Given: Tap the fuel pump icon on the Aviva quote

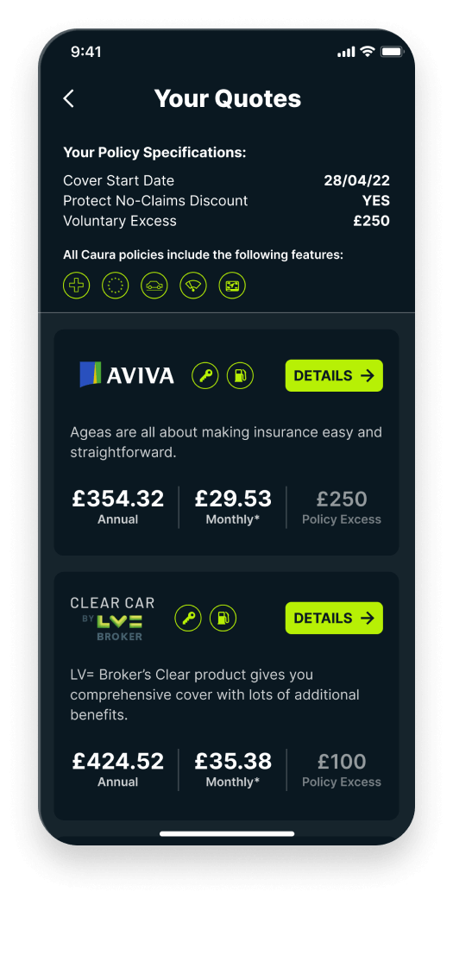Looking at the screenshot, I should (x=240, y=375).
